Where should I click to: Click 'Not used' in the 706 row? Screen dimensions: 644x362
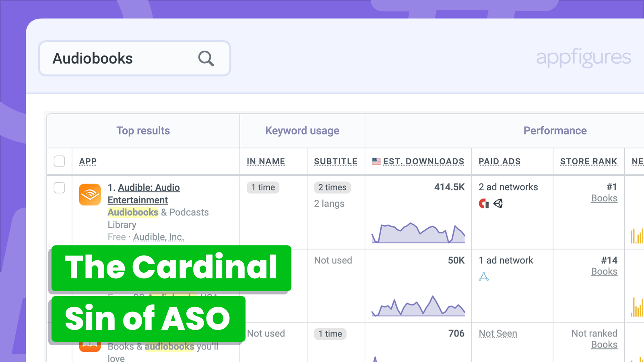pyautogui.click(x=266, y=333)
